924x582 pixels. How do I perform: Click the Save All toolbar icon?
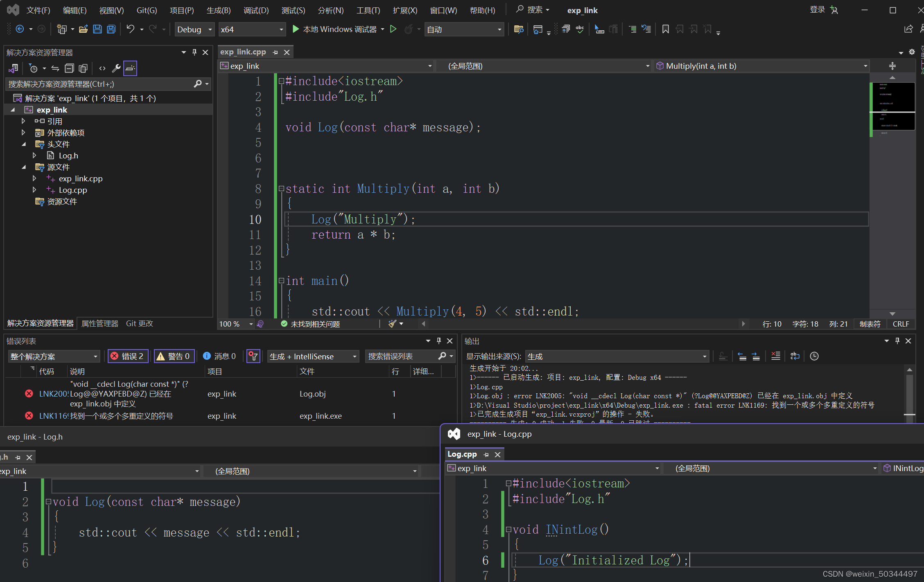pos(111,29)
